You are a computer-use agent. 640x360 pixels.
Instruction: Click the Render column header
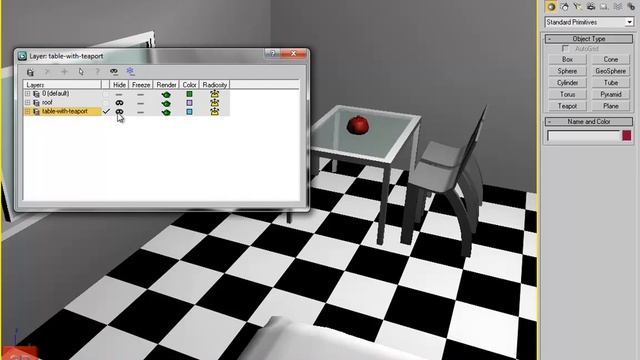(166, 85)
